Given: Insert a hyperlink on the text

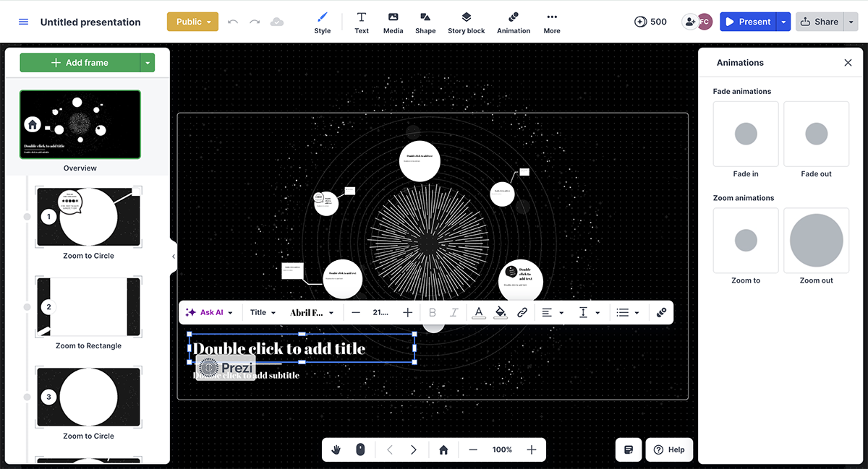Looking at the screenshot, I should tap(522, 313).
